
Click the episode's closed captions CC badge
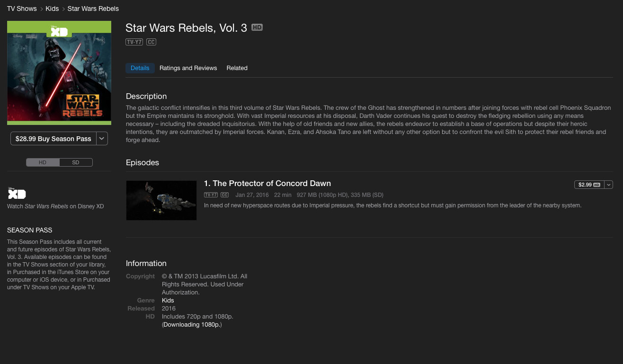pos(224,195)
